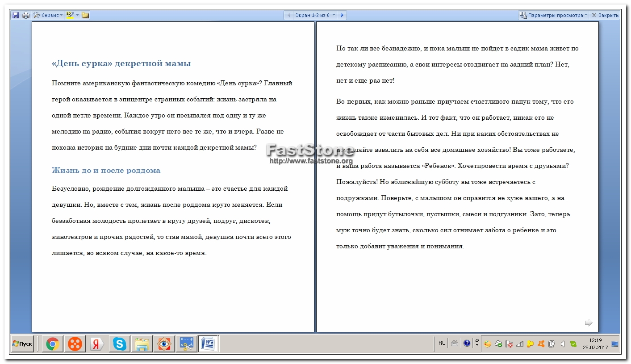Screen dimensions: 631x364
Task: Click paragraph starting Безусловно, рождение
Action: click(x=171, y=221)
